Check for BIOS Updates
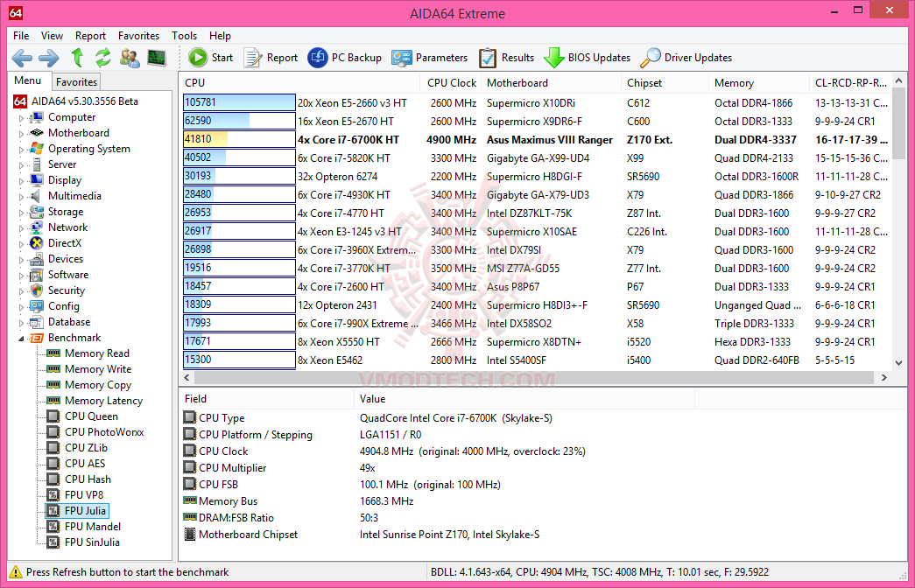This screenshot has height=588, width=915. click(587, 58)
